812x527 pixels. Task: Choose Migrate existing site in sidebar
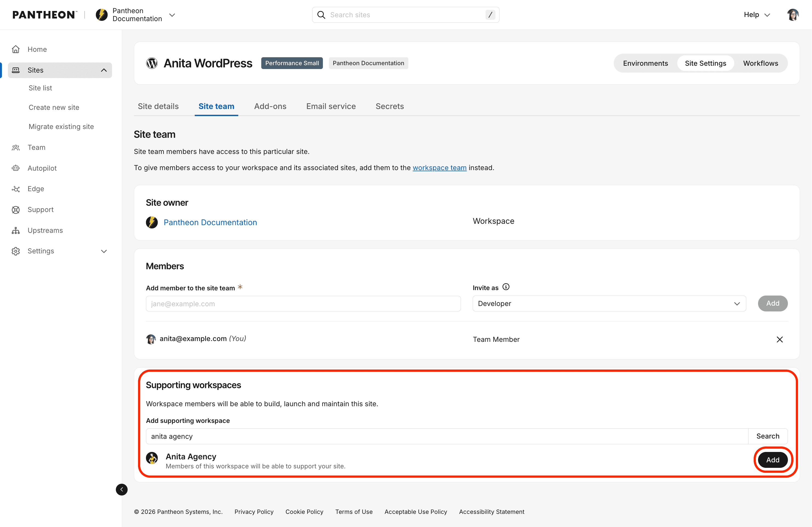(61, 127)
